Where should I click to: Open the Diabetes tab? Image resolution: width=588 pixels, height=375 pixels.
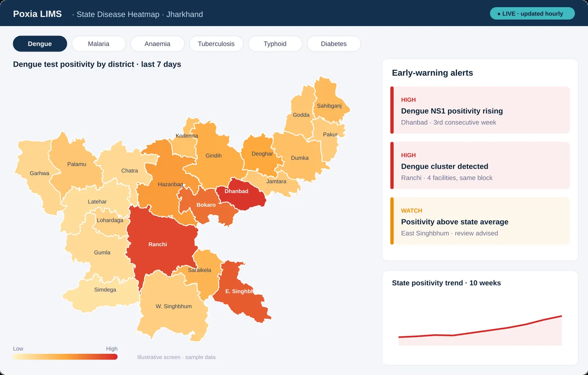tap(334, 44)
